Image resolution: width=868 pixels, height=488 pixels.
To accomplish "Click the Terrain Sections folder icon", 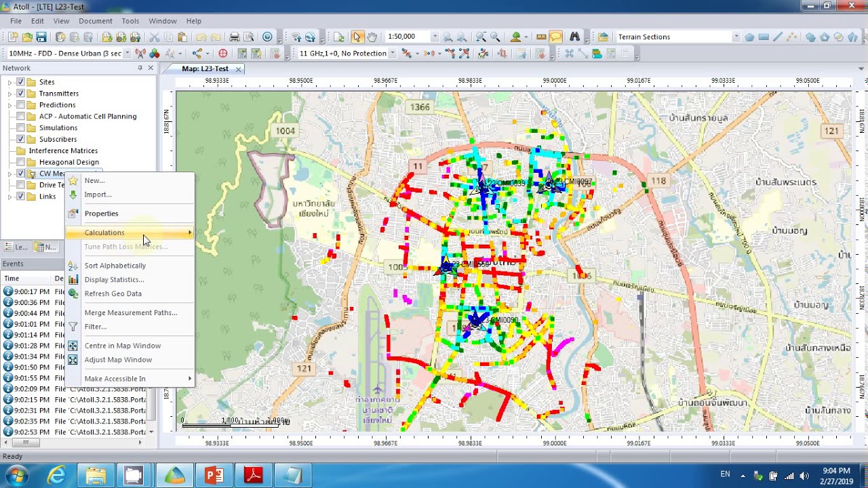I will [x=603, y=37].
